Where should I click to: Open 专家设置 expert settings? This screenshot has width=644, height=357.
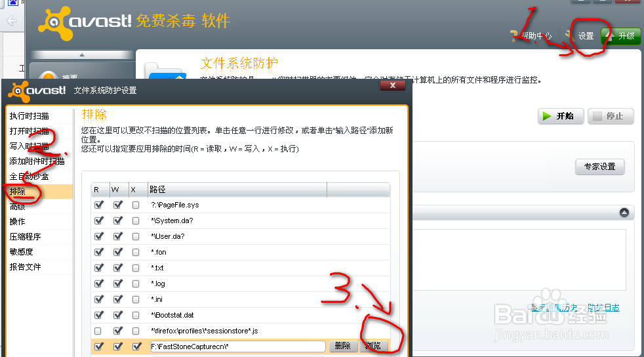click(599, 167)
